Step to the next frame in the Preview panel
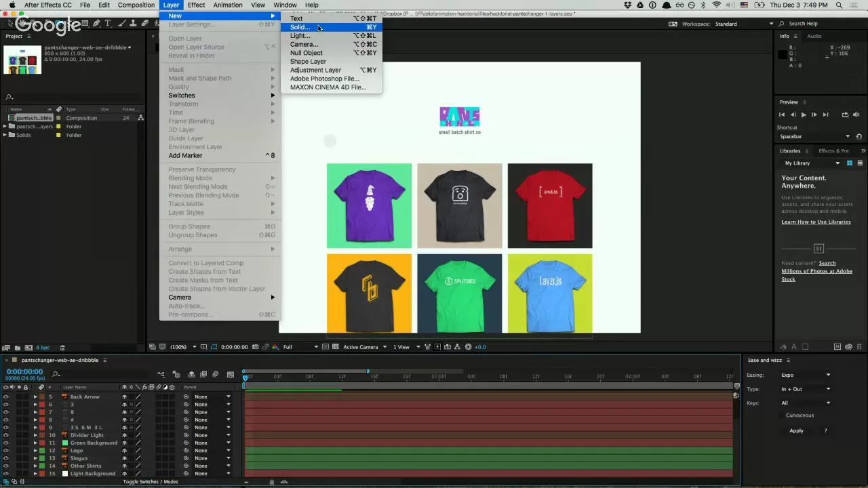This screenshot has height=488, width=868. tap(814, 115)
